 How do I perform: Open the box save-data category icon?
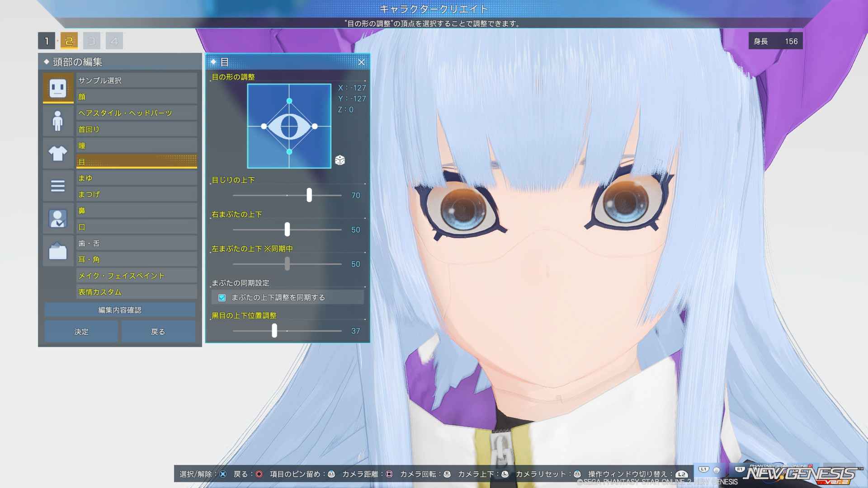click(x=58, y=251)
